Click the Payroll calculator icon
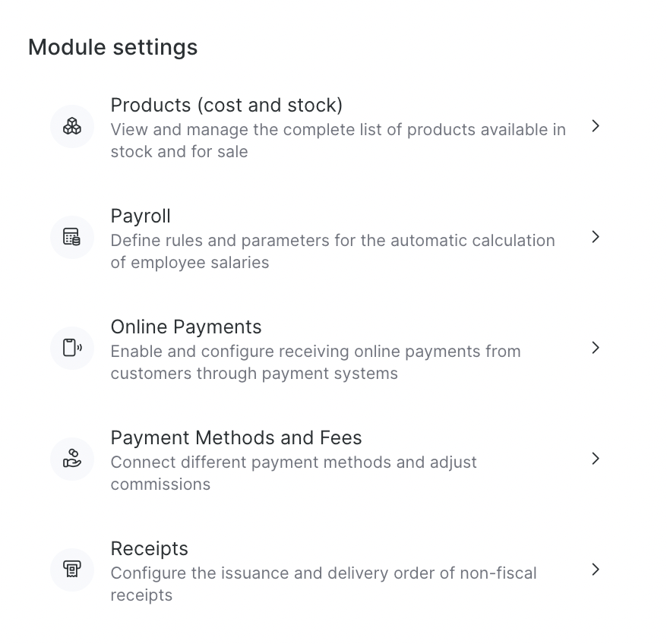 [x=72, y=237]
